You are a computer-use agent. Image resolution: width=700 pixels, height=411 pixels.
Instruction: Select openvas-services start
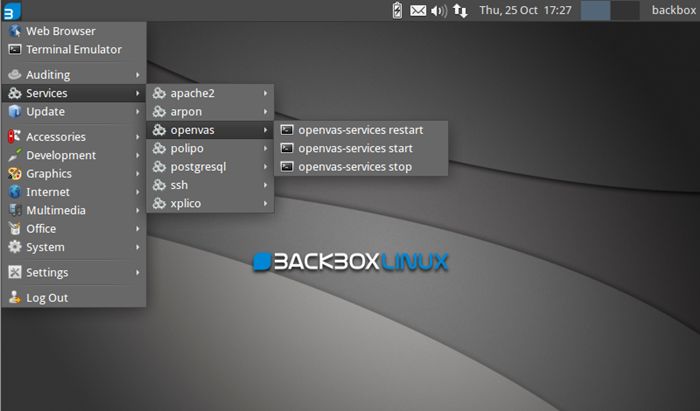361,148
